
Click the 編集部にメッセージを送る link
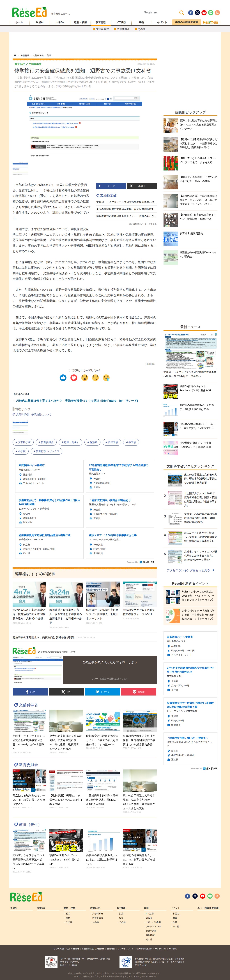point(143,224)
